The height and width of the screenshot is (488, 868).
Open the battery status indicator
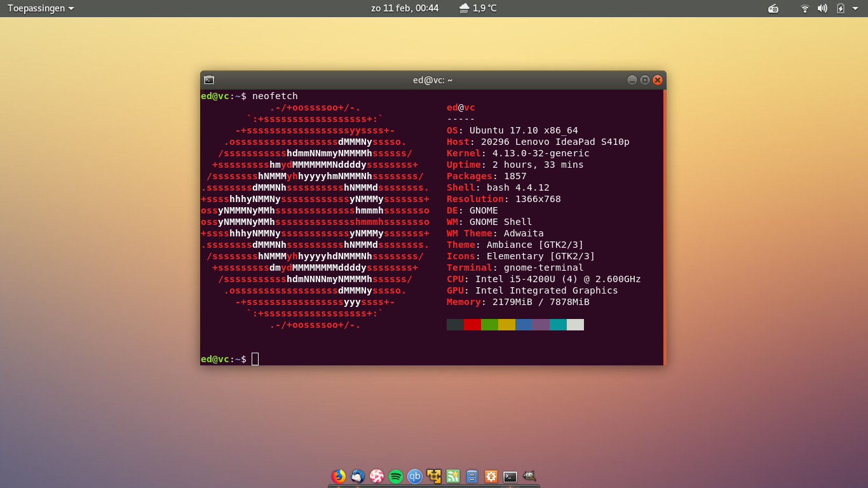point(840,8)
